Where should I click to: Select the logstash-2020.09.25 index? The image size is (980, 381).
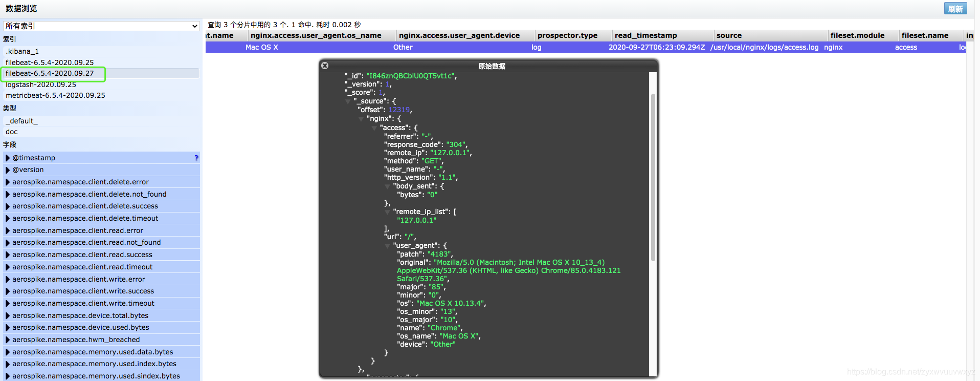[x=101, y=84]
